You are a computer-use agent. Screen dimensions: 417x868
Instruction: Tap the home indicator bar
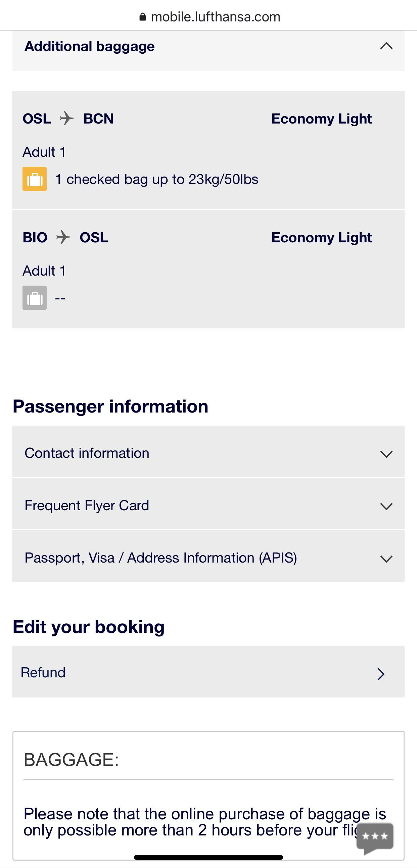(208, 857)
